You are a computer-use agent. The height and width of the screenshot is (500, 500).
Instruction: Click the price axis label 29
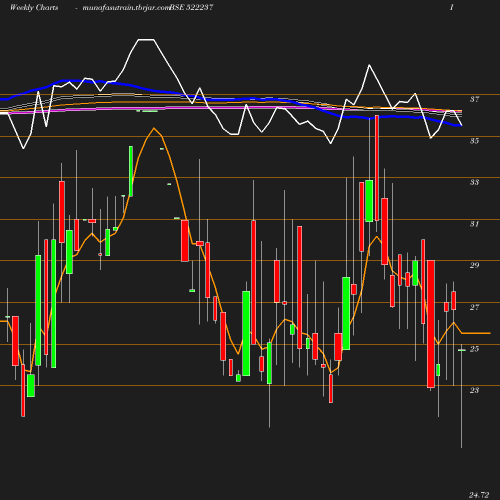474,265
